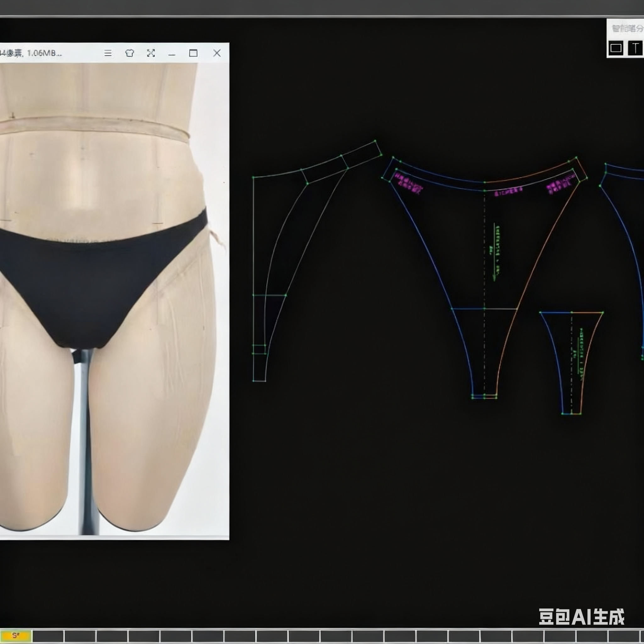The height and width of the screenshot is (644, 644).
Task: Click the purple label on left waistband
Action: 408,183
